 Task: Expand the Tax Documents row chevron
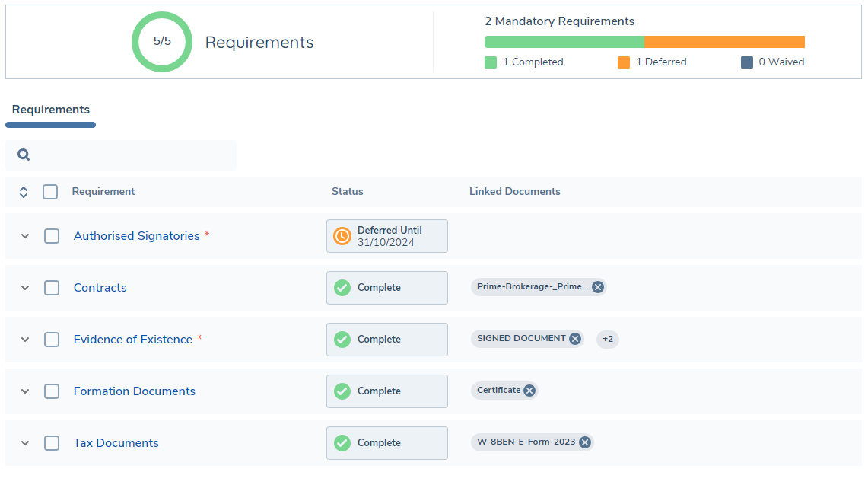pos(25,443)
